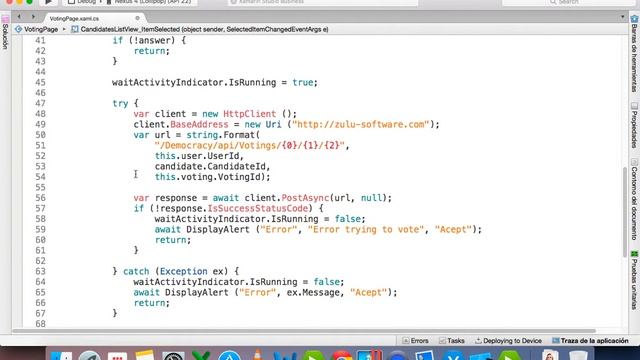Click 'HttpClient' in the code

pyautogui.click(x=249, y=114)
